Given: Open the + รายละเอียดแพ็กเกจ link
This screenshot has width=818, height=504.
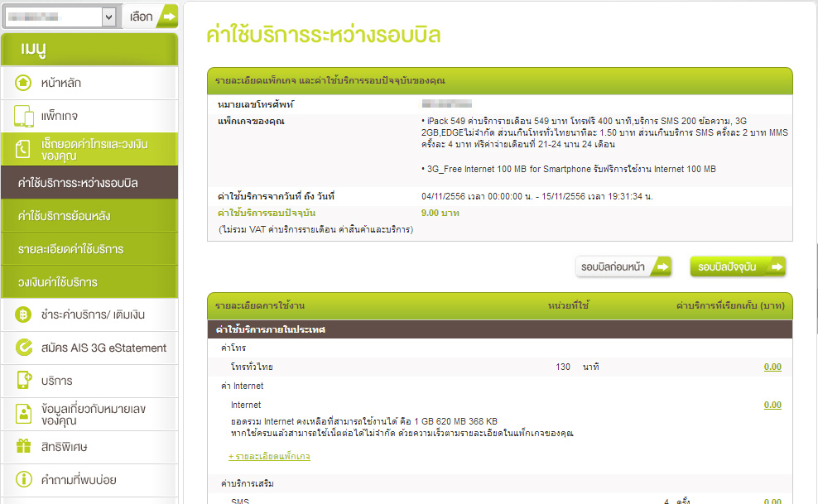Looking at the screenshot, I should click(269, 456).
